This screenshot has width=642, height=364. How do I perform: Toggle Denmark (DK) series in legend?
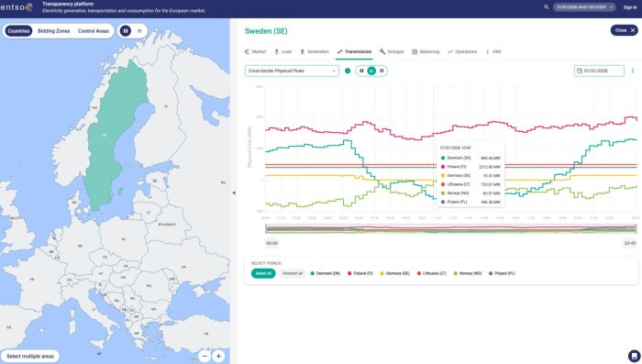(326, 273)
